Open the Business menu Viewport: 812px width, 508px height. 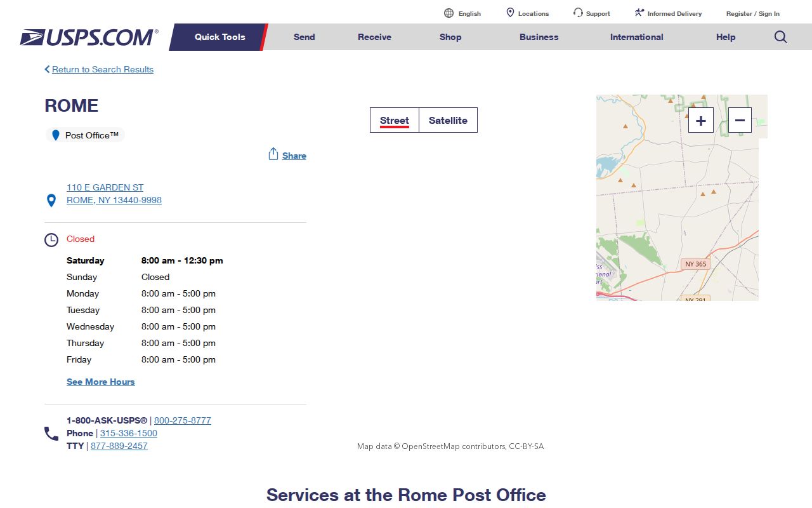[539, 37]
